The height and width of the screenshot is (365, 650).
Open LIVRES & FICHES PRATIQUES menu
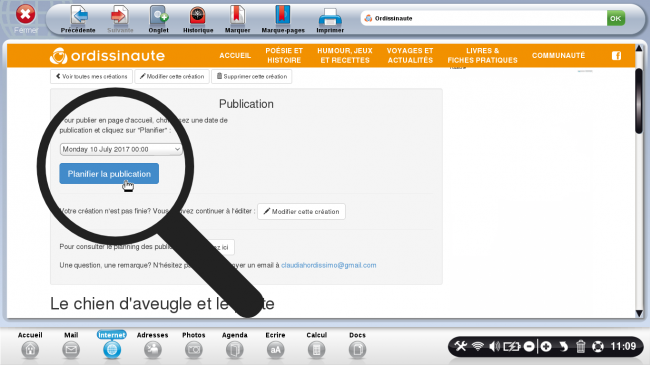coord(483,56)
